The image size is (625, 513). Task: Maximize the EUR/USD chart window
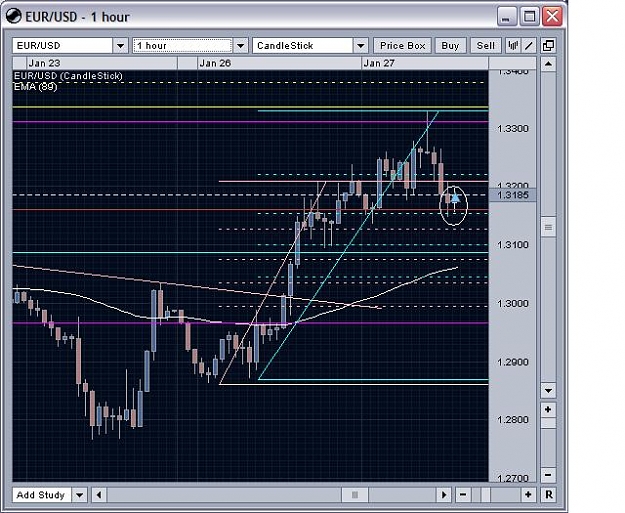(529, 17)
